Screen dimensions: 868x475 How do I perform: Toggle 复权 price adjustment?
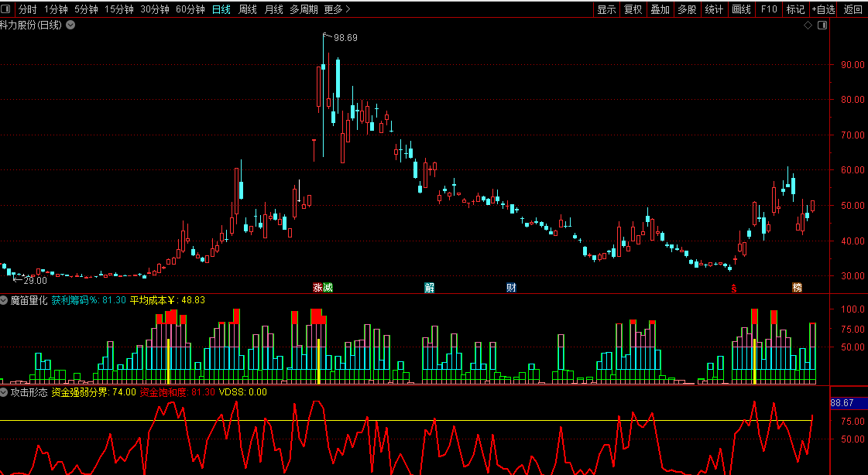click(633, 9)
